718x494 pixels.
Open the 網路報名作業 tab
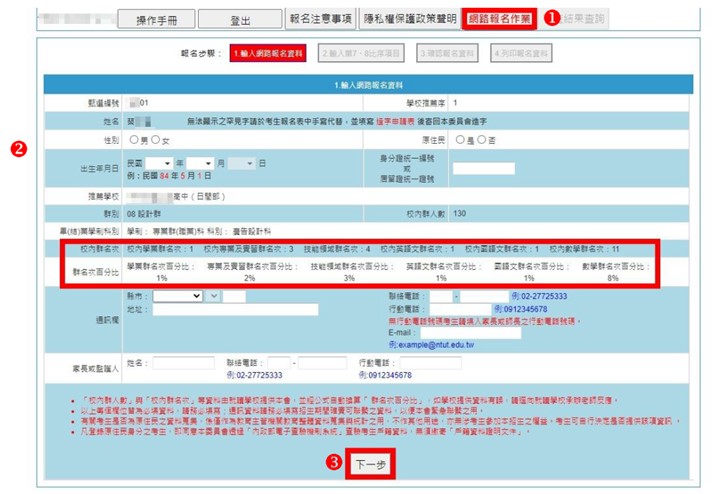499,18
